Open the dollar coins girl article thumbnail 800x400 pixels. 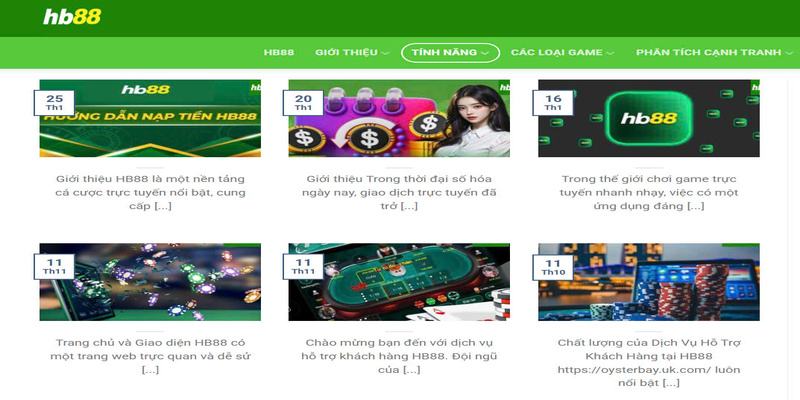coord(399,118)
